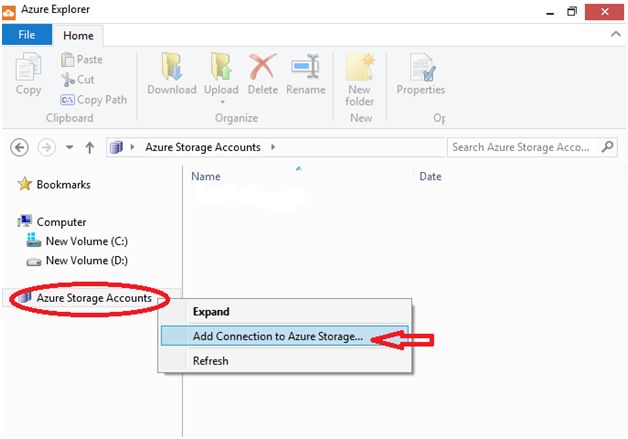
Task: Click the Azure Storage Accounts node icon
Action: [x=25, y=298]
